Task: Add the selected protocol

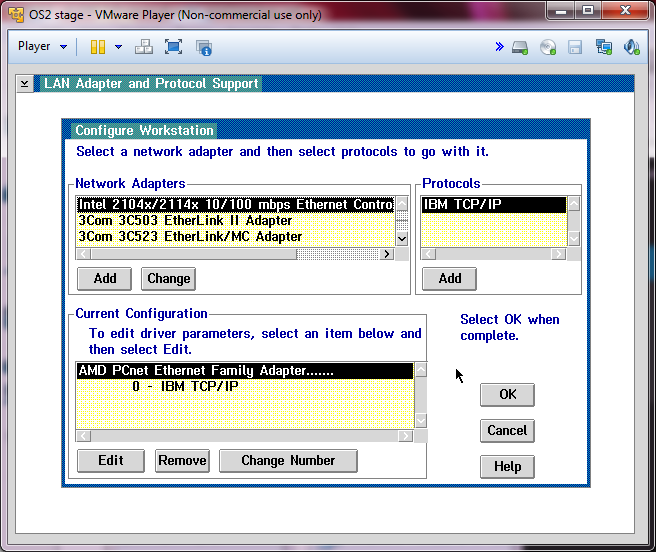Action: point(450,278)
